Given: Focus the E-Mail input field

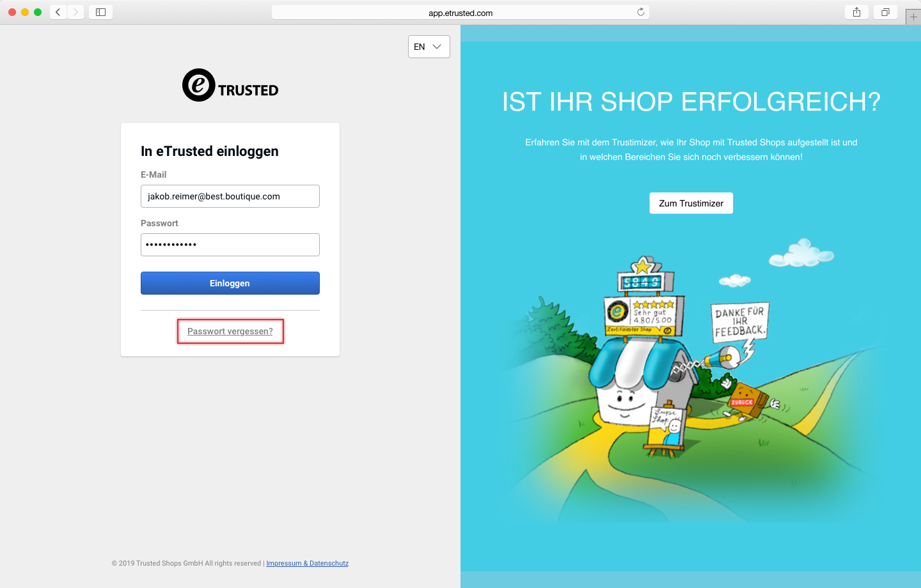Looking at the screenshot, I should click(230, 196).
